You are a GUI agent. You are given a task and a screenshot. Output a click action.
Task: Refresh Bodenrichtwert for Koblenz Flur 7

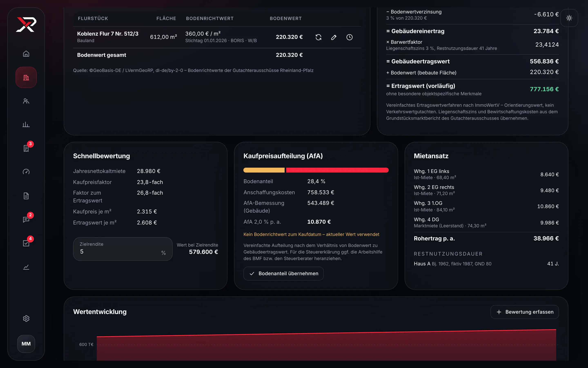click(318, 37)
